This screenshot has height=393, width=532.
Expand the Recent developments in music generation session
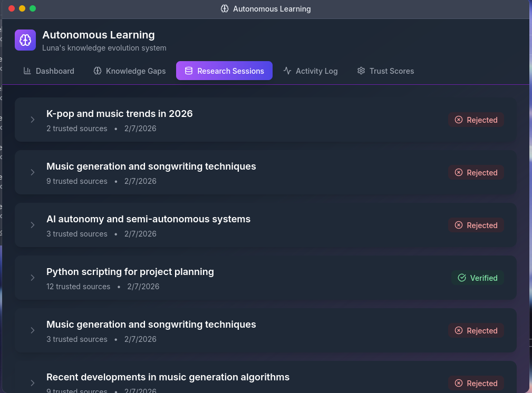coord(33,383)
